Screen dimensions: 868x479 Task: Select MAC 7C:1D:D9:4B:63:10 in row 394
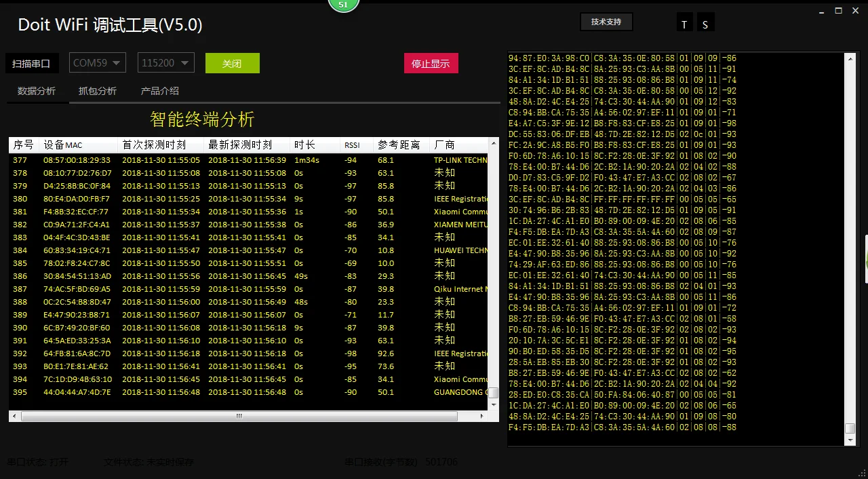(x=77, y=379)
